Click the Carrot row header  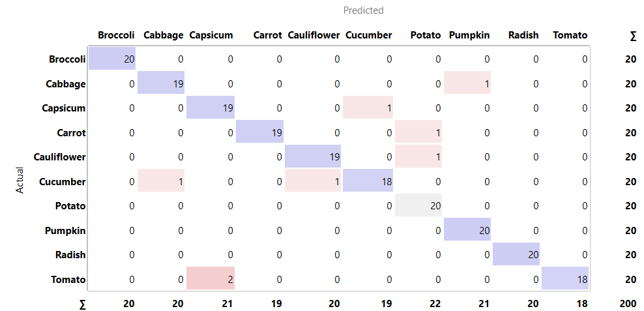coord(71,132)
